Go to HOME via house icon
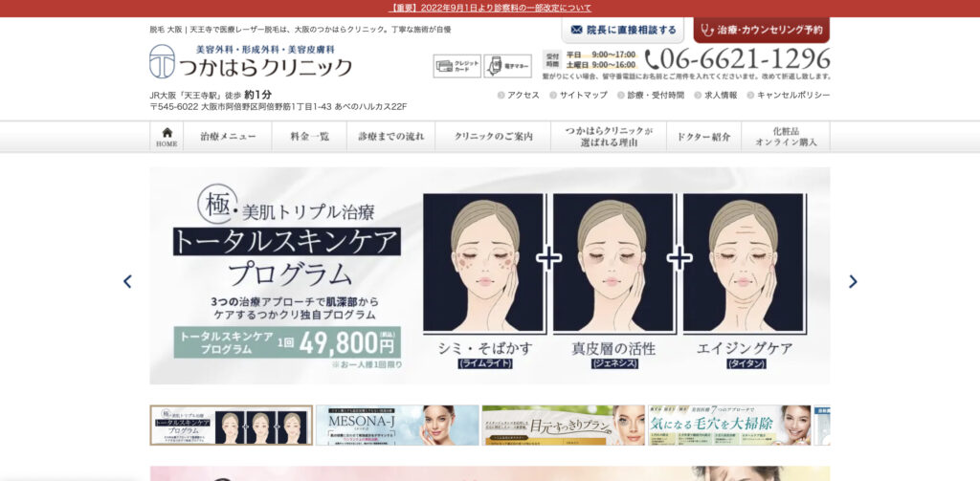 coord(167,137)
